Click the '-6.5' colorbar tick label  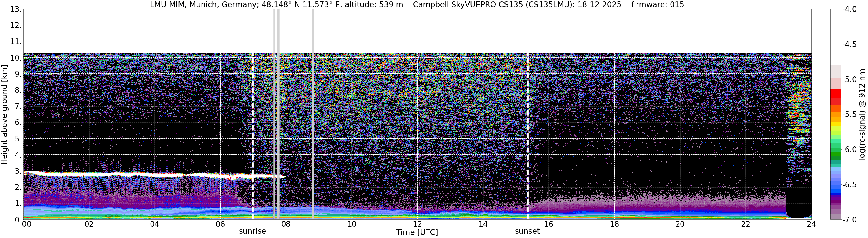[850, 184]
